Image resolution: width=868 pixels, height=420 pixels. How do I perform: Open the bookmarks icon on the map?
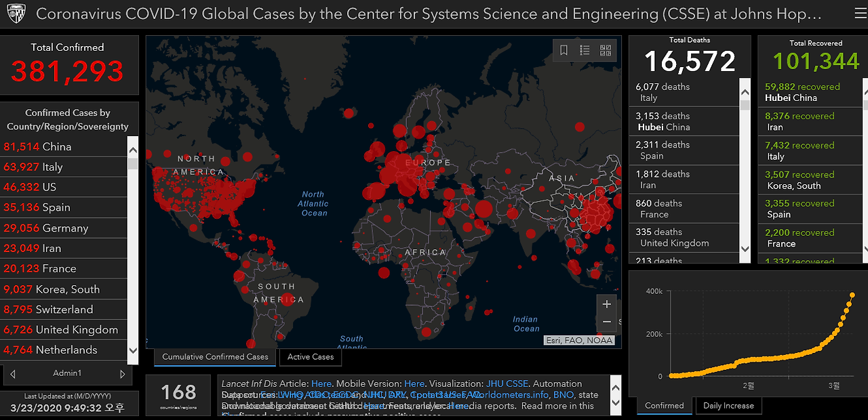[x=564, y=50]
